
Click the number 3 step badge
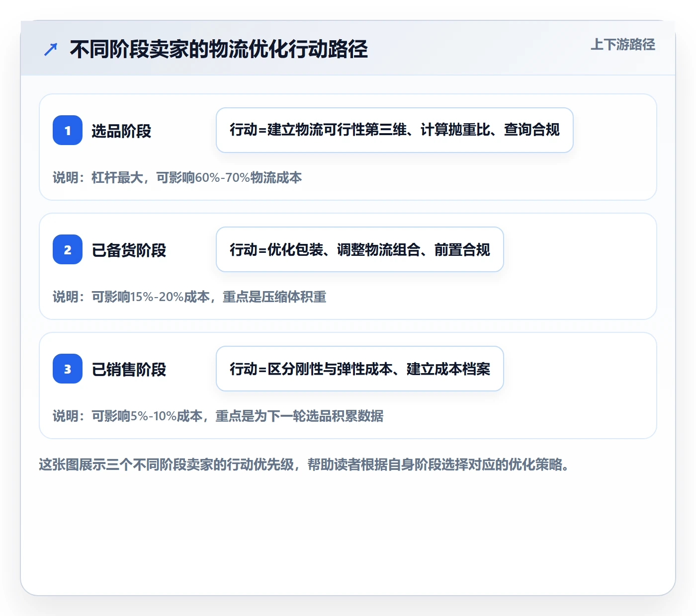68,369
